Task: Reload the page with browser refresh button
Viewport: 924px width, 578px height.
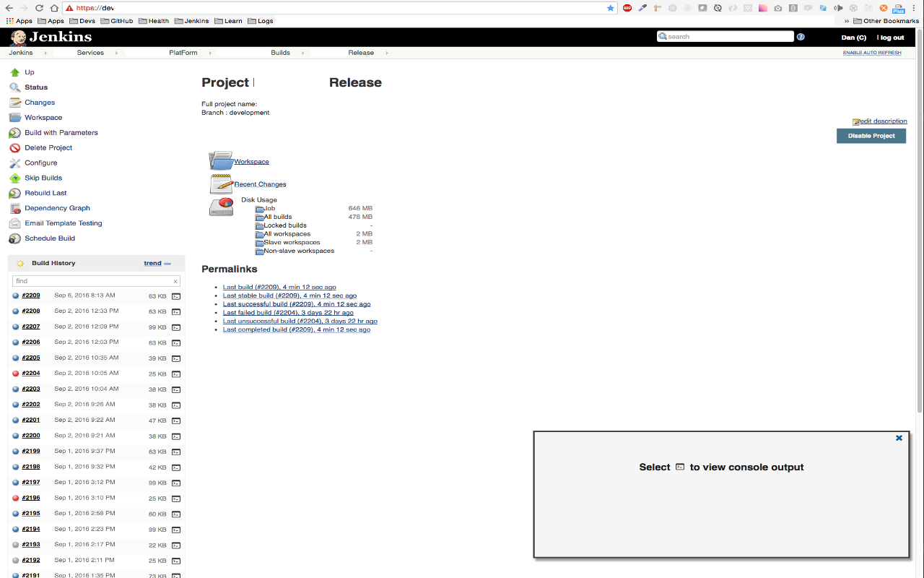Action: (38, 8)
